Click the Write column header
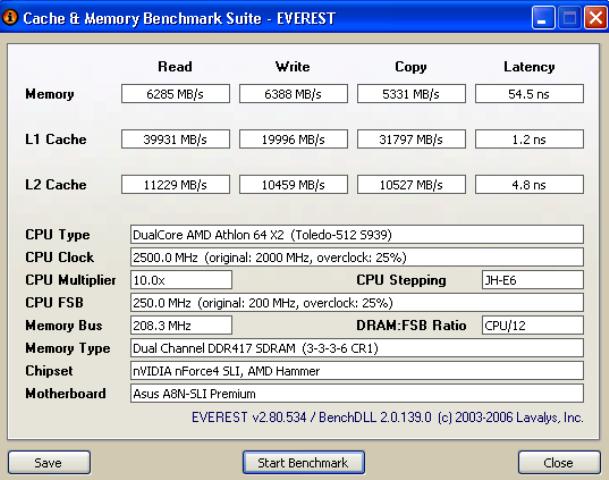The image size is (609, 480). [293, 66]
